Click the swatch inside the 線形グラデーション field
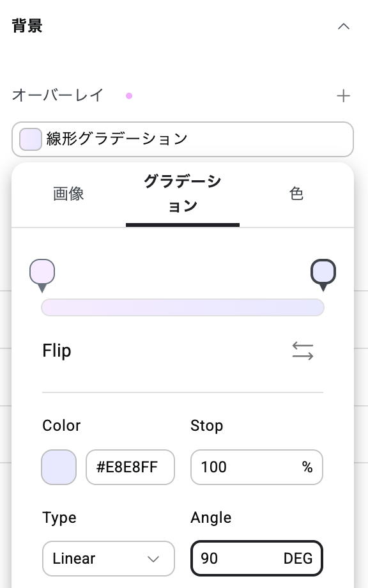Screen dimensions: 368x588 pyautogui.click(x=30, y=139)
